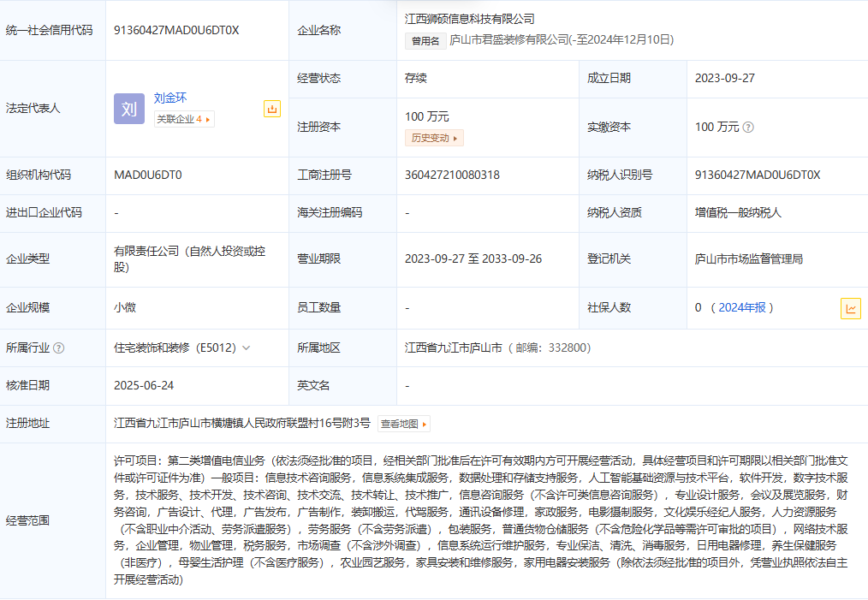Image resolution: width=868 pixels, height=600 pixels.
Task: Click the 刘 avatar badge
Action: pyautogui.click(x=129, y=109)
